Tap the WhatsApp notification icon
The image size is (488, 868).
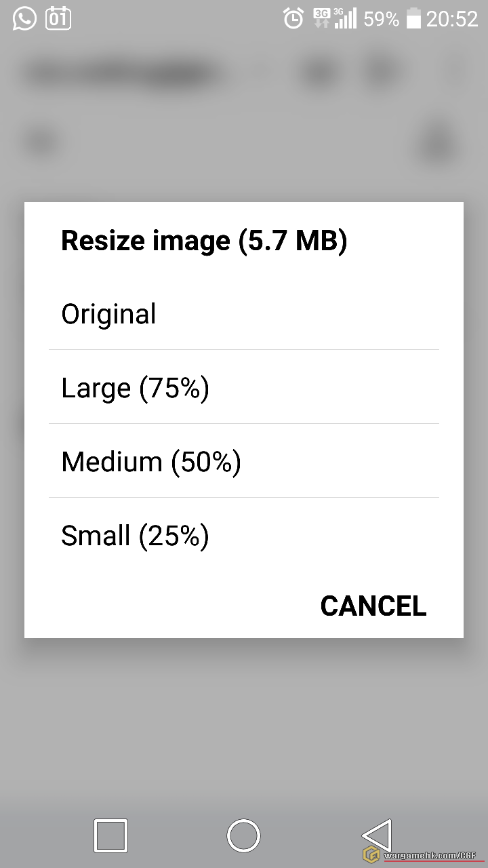coord(24,18)
